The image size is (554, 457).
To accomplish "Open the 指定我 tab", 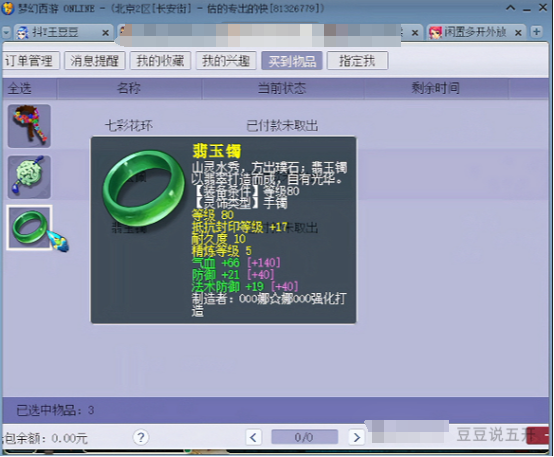I will 358,61.
